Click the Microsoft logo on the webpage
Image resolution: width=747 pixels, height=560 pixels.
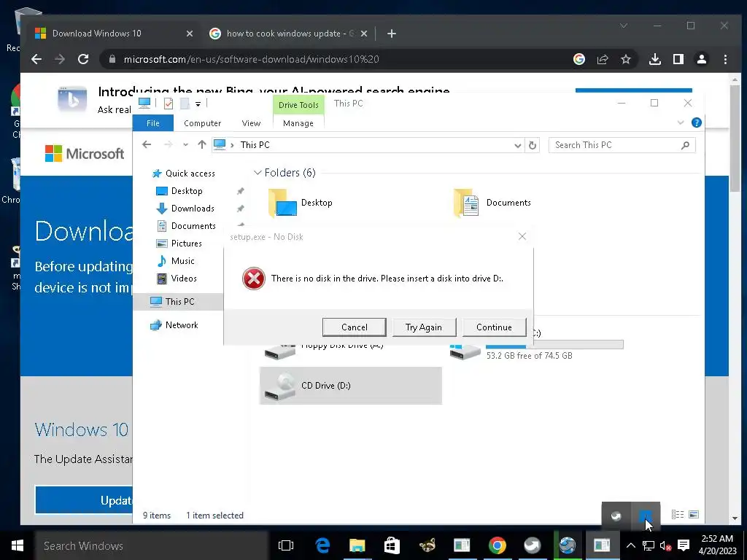click(x=85, y=154)
